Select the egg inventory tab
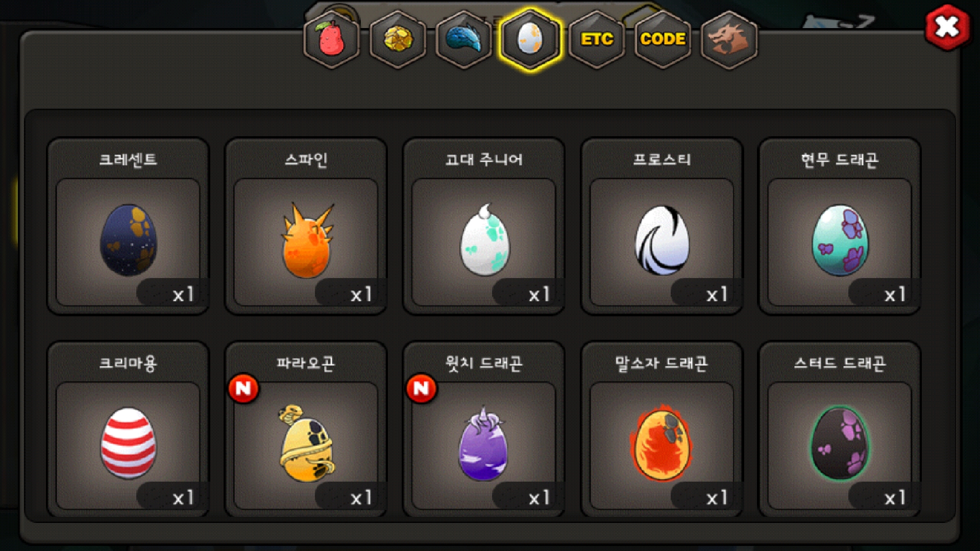980x551 pixels. (x=530, y=39)
